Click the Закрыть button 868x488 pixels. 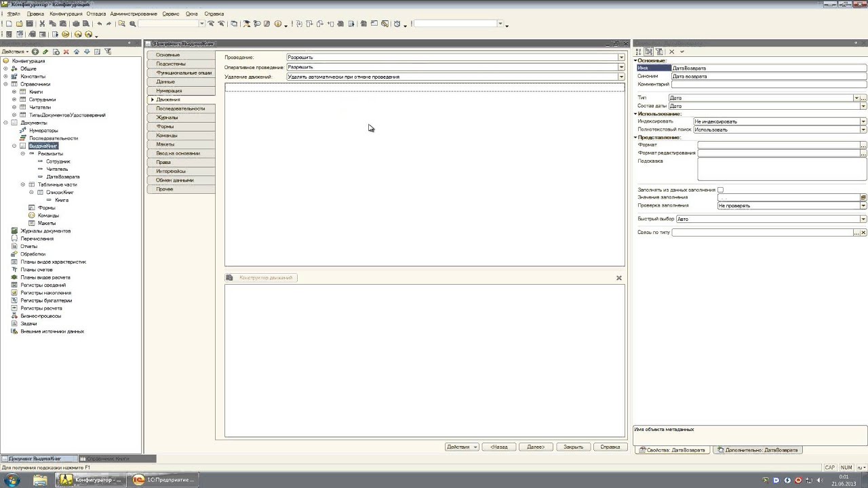click(x=573, y=447)
